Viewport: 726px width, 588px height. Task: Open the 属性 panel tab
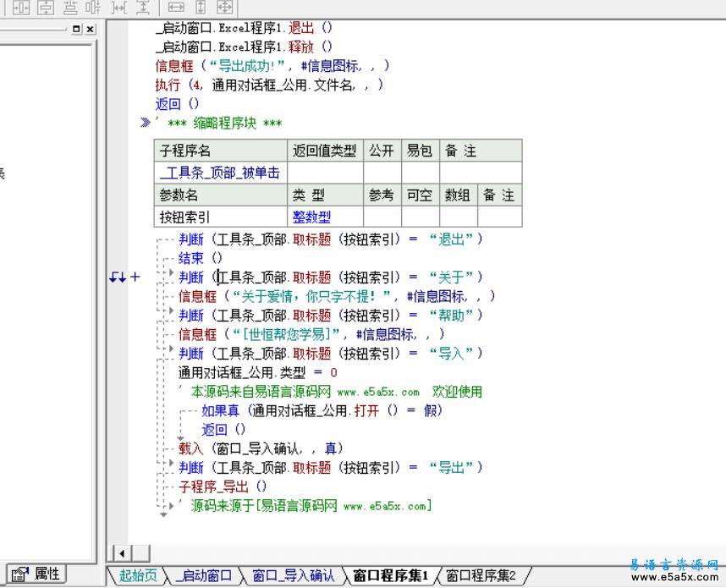click(x=36, y=574)
